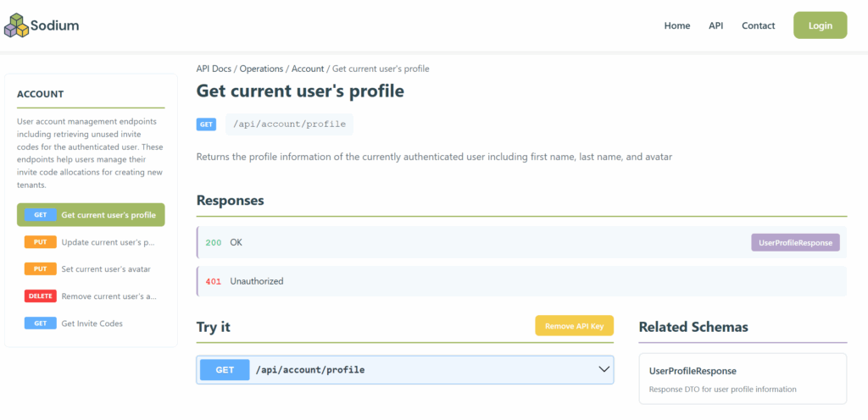Click the GET badge in the Try it panel
This screenshot has width=868, height=420.
[x=225, y=370]
